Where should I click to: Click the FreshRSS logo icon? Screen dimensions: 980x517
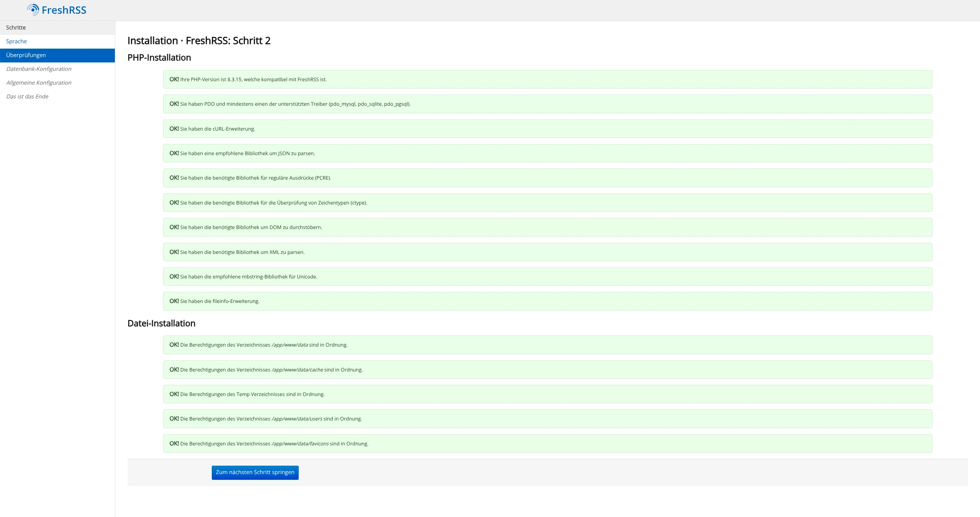click(x=33, y=10)
